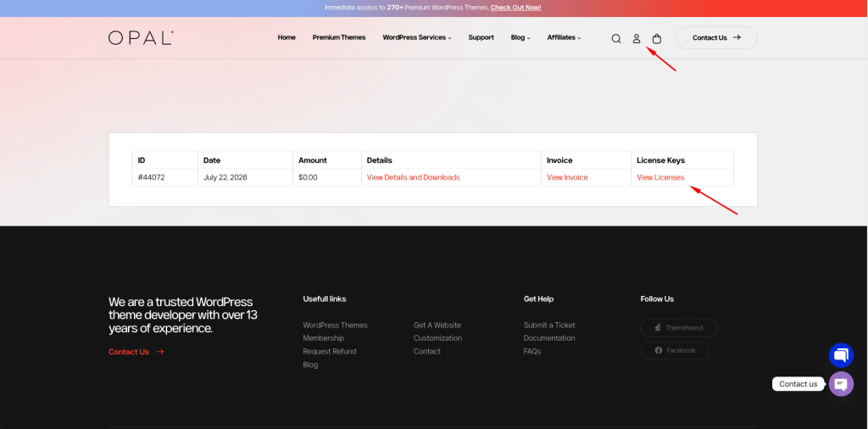Expand the Blog menu dropdown
Screen dimensions: 868x429
click(520, 37)
